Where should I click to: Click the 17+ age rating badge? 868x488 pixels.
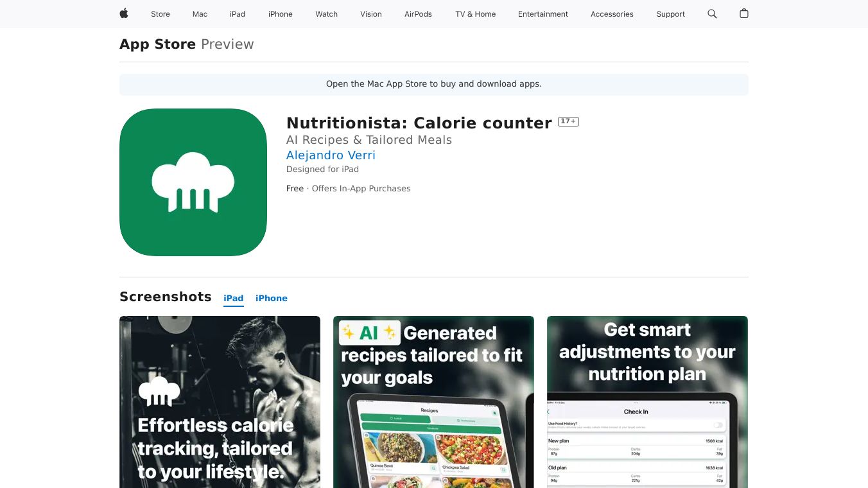tap(568, 121)
